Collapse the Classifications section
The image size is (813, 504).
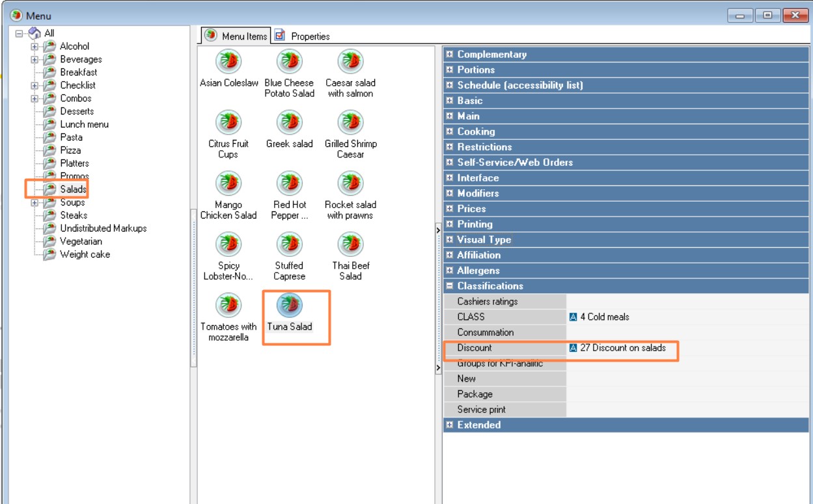pos(449,286)
